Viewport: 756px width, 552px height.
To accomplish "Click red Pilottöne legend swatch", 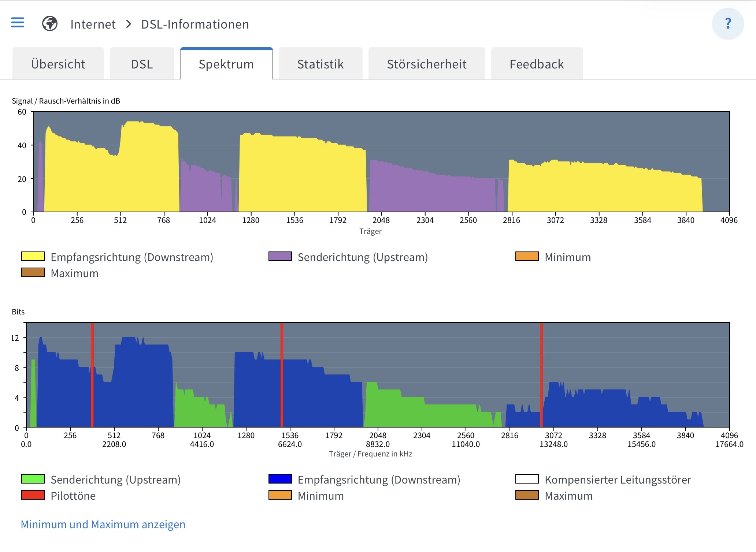I will [x=33, y=495].
